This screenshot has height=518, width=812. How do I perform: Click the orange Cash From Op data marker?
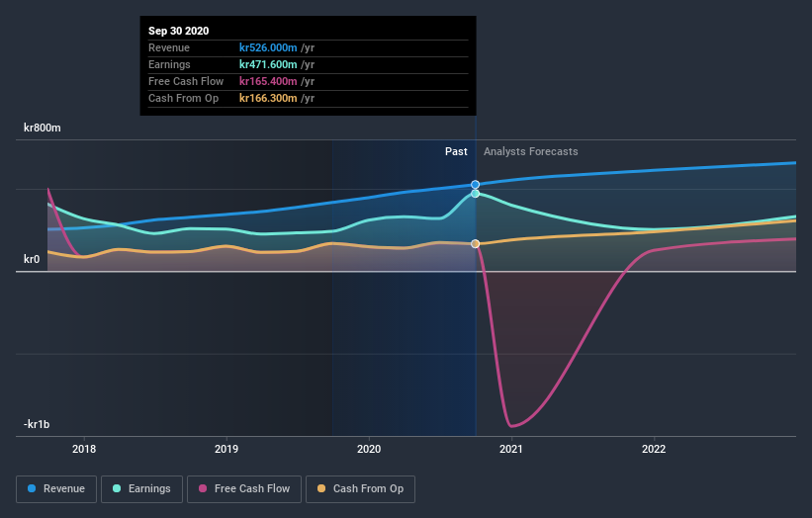click(476, 244)
